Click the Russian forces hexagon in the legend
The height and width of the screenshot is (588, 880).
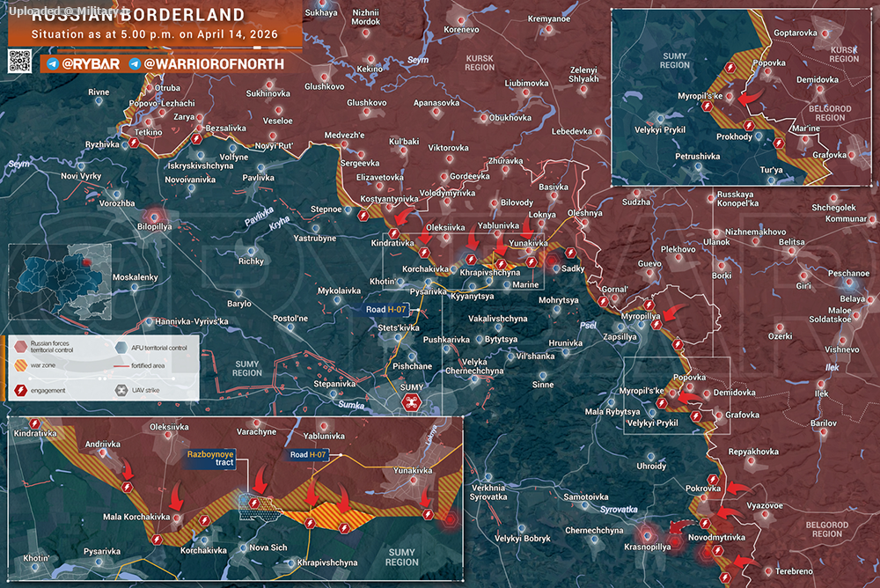point(21,346)
